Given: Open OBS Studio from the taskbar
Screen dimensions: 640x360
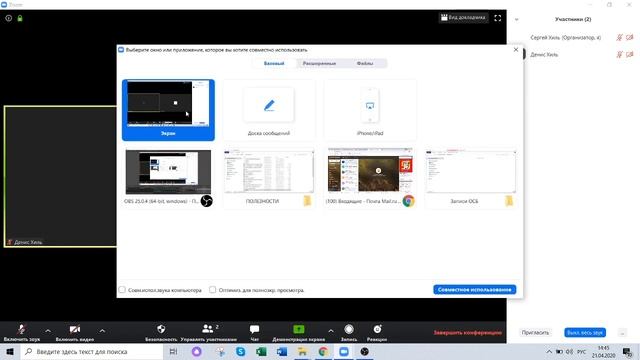Looking at the screenshot, I should [x=364, y=351].
